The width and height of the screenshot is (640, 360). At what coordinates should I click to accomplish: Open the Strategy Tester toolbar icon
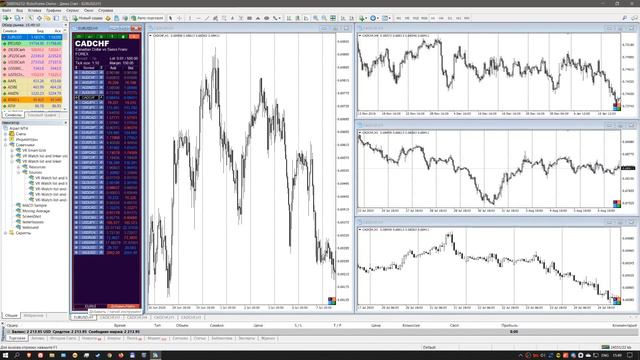64,18
